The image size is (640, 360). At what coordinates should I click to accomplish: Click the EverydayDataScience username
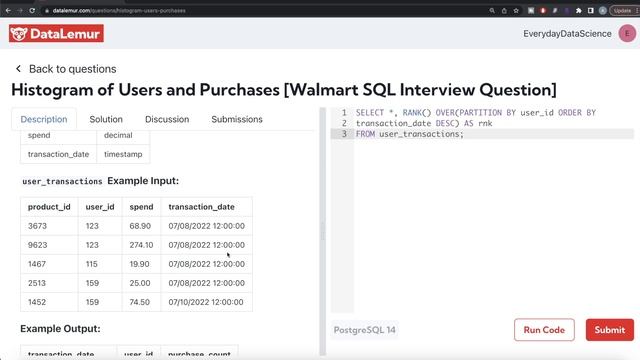coord(567,33)
